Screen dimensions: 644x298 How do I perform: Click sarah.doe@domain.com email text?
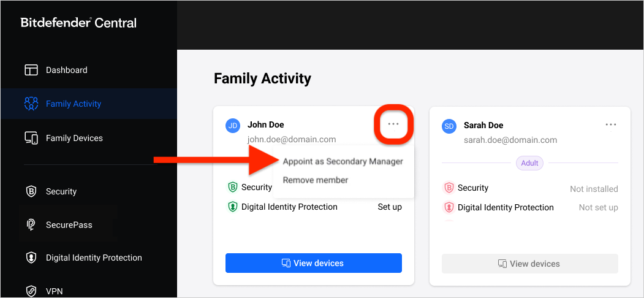(510, 140)
